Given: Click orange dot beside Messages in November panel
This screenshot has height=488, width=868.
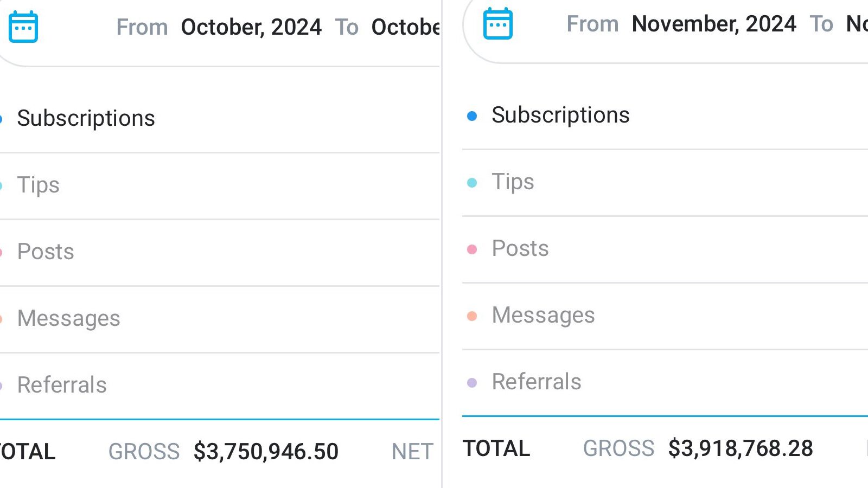Looking at the screenshot, I should [472, 316].
